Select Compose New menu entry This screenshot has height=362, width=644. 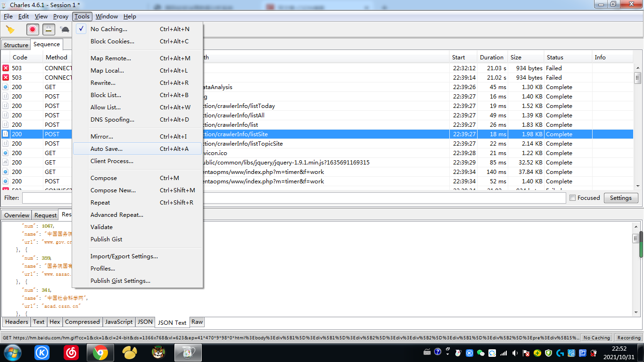point(138,190)
